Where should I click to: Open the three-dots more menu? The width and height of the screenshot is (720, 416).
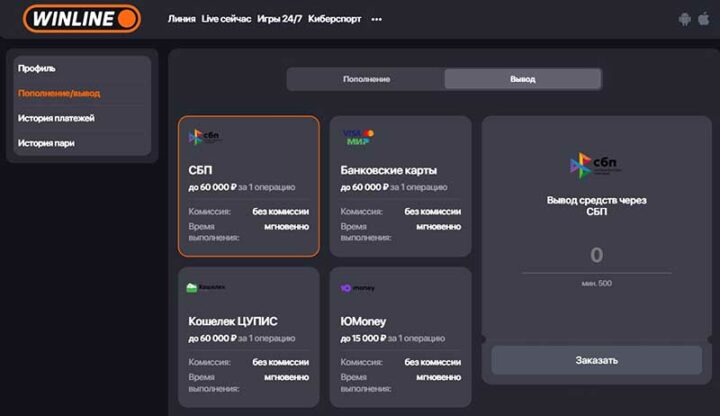pos(377,19)
